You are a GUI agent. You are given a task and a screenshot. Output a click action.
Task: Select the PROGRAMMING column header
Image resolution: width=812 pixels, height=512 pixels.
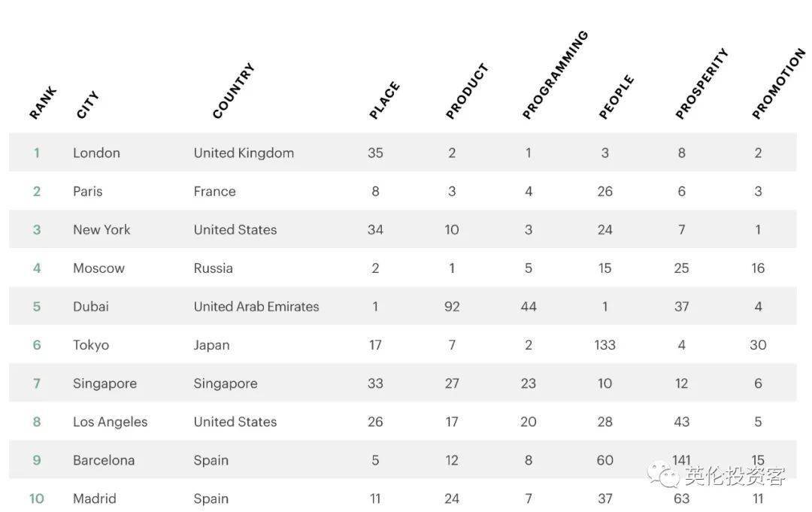point(555,75)
